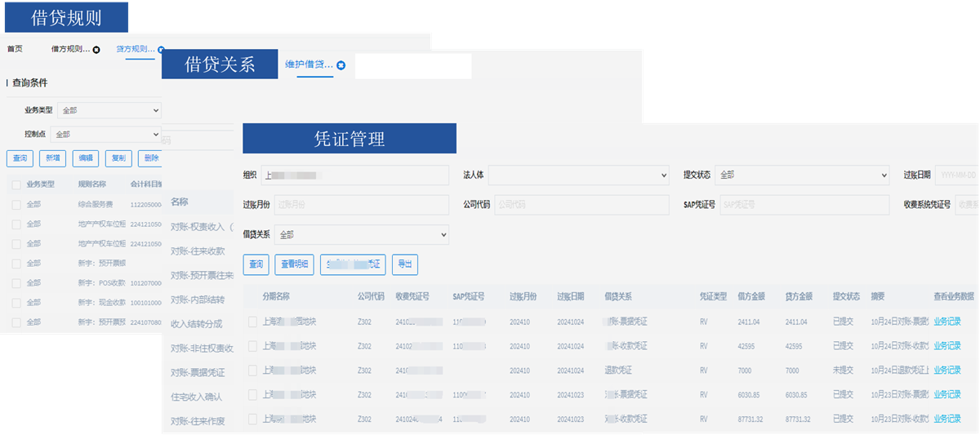Close the 贷方规则 tab
The height and width of the screenshot is (435, 980).
[x=161, y=50]
